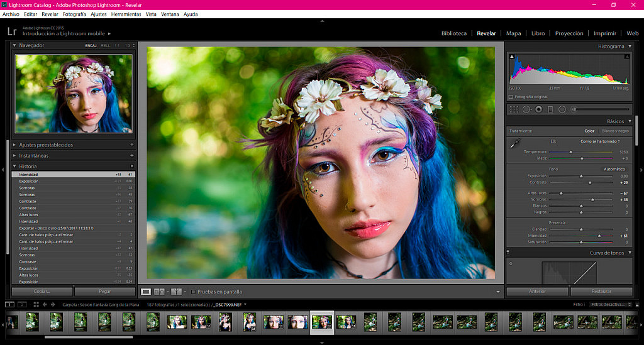Click the Restaurar button
The height and width of the screenshot is (345, 644).
[601, 292]
